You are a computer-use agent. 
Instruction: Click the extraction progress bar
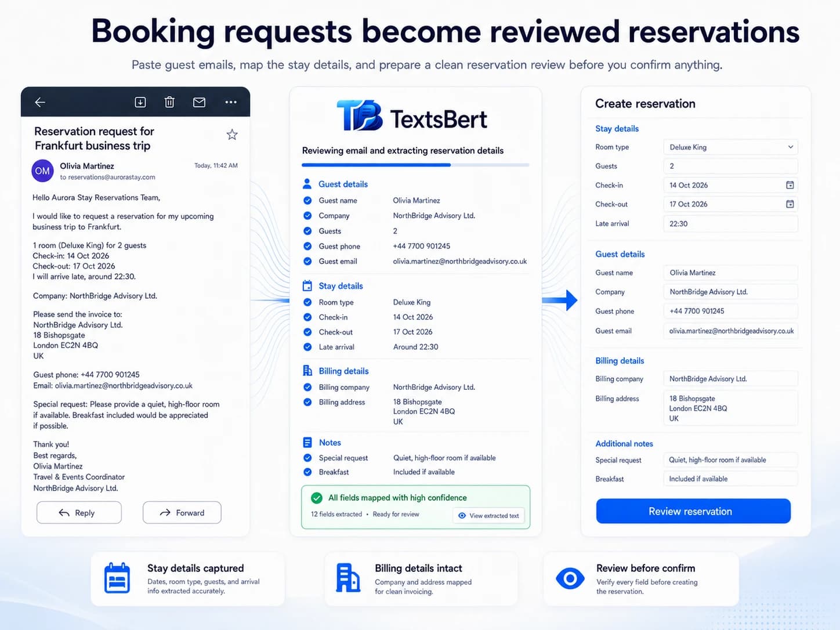415,165
